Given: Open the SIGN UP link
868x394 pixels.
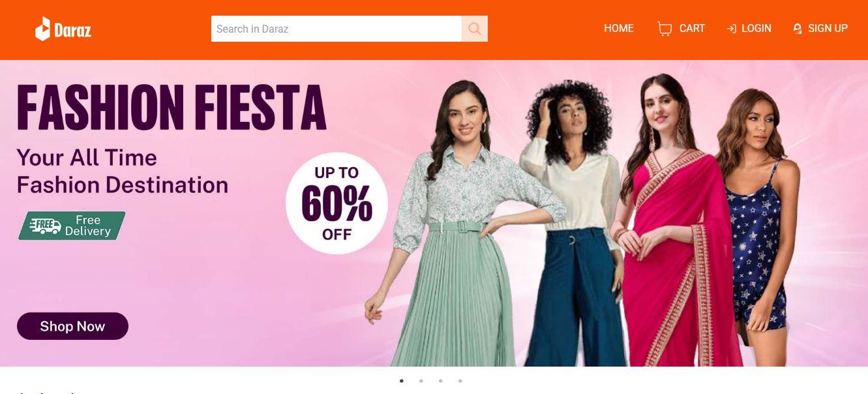Looking at the screenshot, I should click(828, 29).
